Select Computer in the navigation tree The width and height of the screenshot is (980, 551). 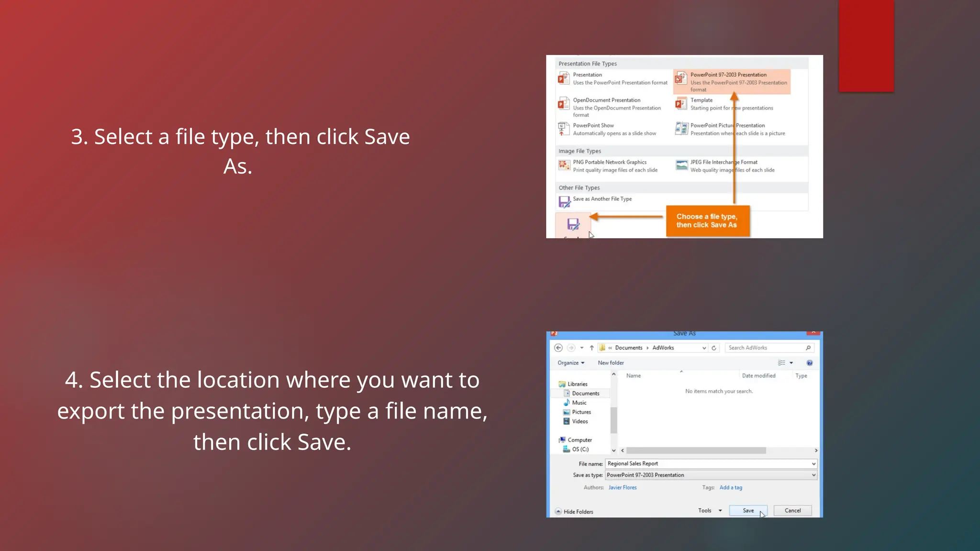(x=576, y=440)
